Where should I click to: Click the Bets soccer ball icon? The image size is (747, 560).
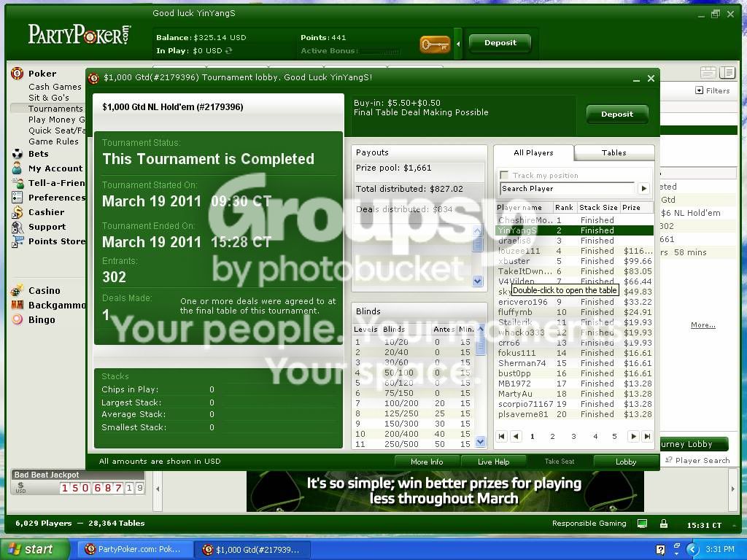coord(18,154)
